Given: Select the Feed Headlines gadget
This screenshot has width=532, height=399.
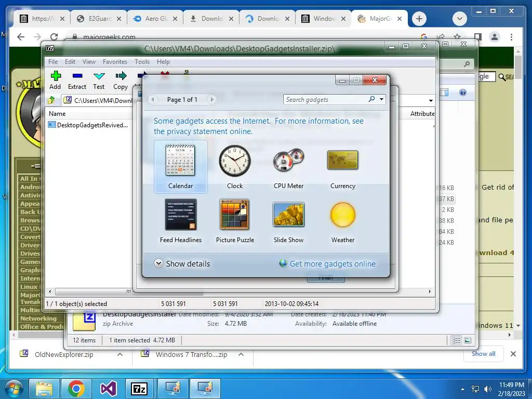Looking at the screenshot, I should (180, 221).
